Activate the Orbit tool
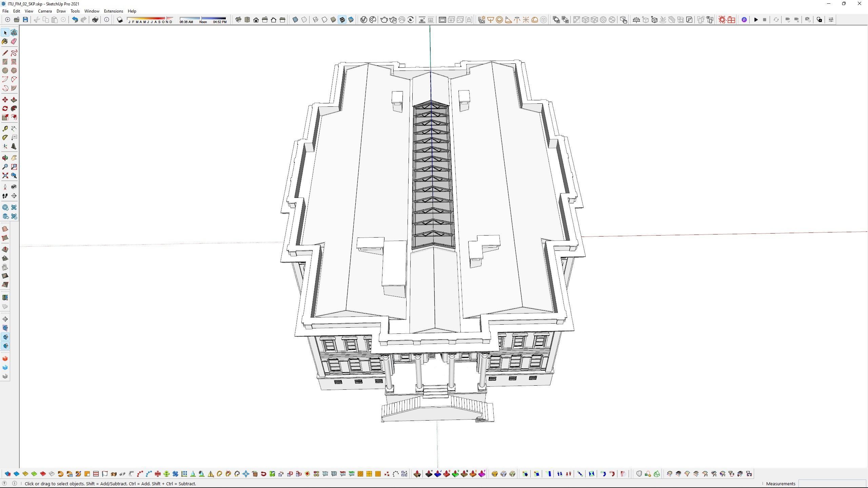 (x=5, y=158)
